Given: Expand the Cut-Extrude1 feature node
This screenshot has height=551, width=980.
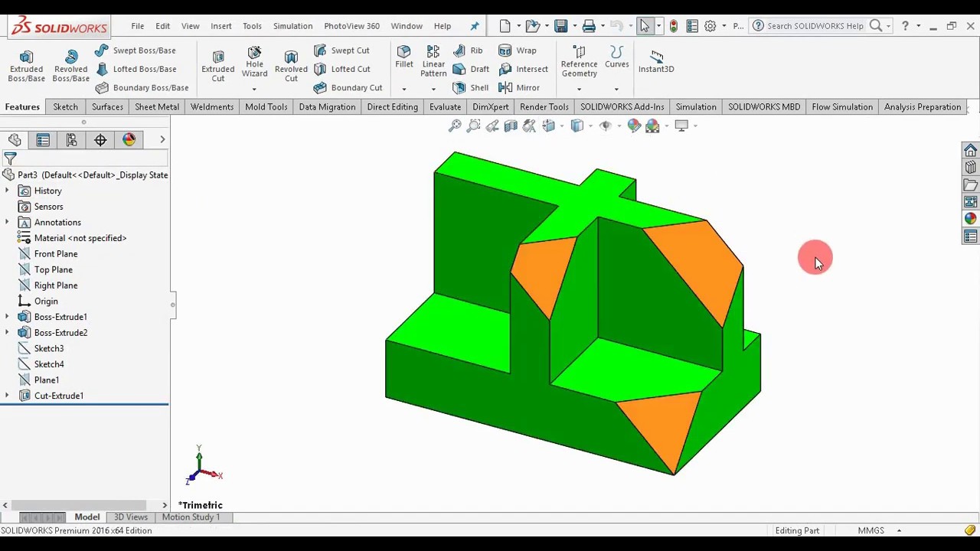Looking at the screenshot, I should [8, 396].
